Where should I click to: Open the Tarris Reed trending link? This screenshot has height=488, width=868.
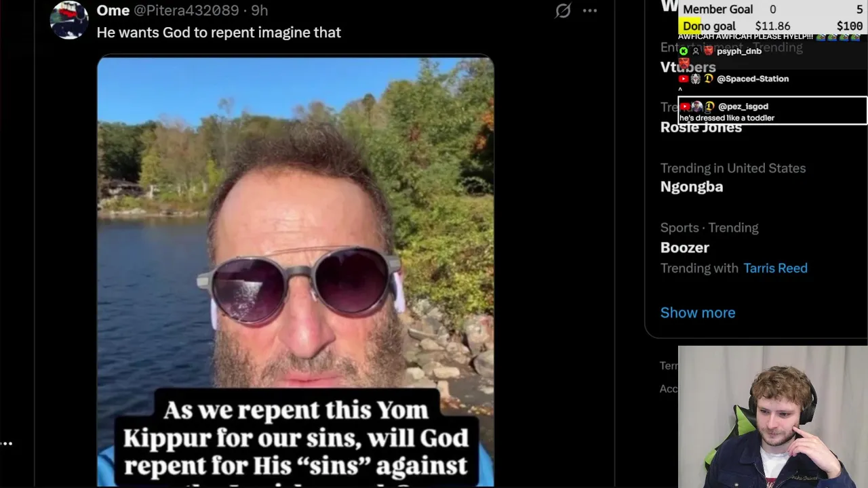775,268
